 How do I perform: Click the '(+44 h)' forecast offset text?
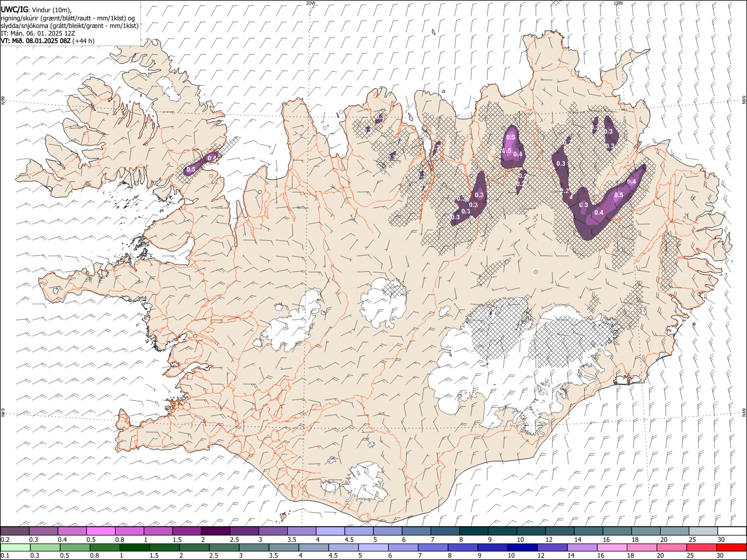click(84, 41)
